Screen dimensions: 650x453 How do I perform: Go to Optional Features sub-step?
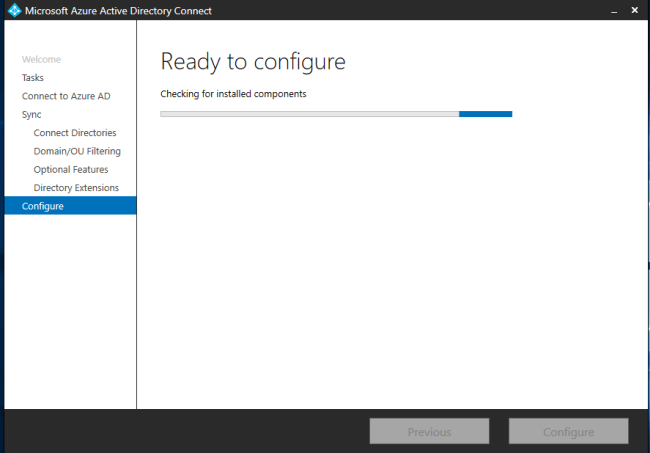click(x=71, y=170)
